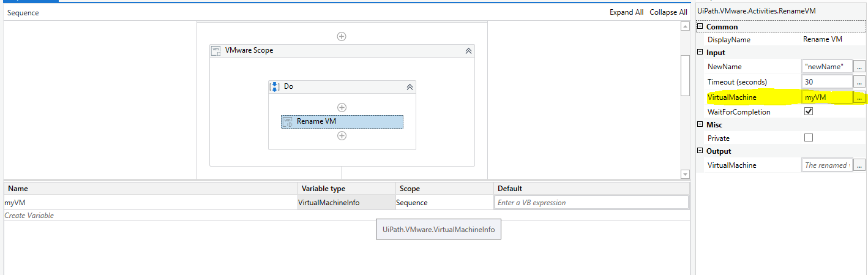Open the VirtualMachineInfo variable type cell

coord(346,202)
